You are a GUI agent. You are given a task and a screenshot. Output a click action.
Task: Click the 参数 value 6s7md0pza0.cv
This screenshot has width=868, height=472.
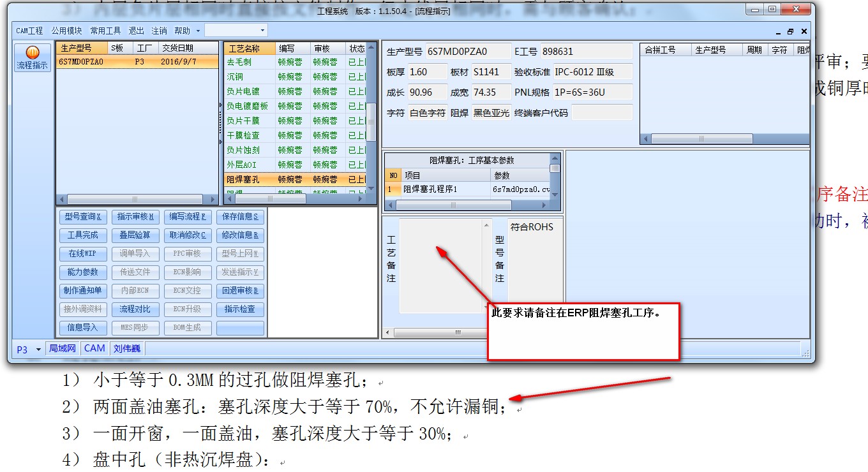pos(520,189)
